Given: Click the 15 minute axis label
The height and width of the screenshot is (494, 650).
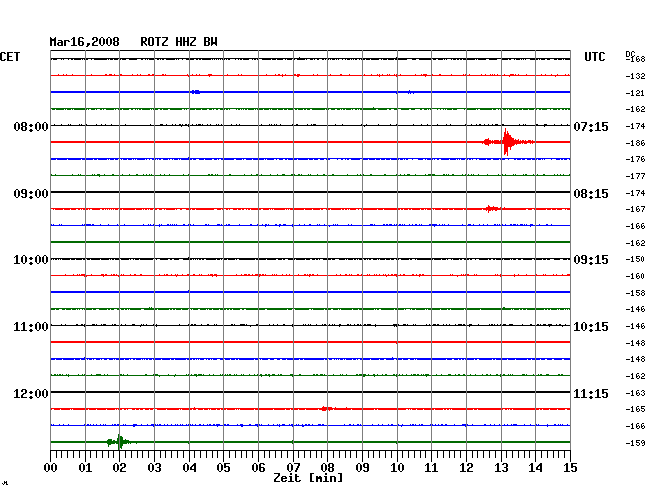Looking at the screenshot, I should click(570, 468).
